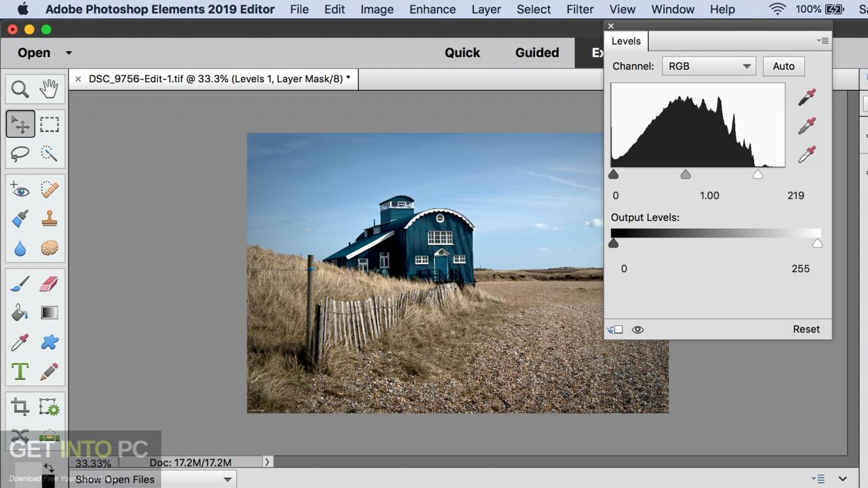The image size is (868, 488).
Task: Select the Type text tool
Action: tap(20, 371)
